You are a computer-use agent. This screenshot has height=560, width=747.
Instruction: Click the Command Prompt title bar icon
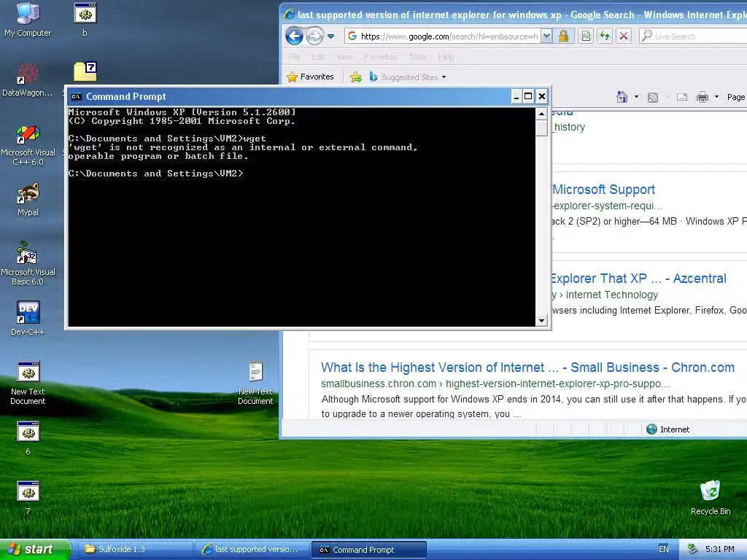click(x=76, y=97)
